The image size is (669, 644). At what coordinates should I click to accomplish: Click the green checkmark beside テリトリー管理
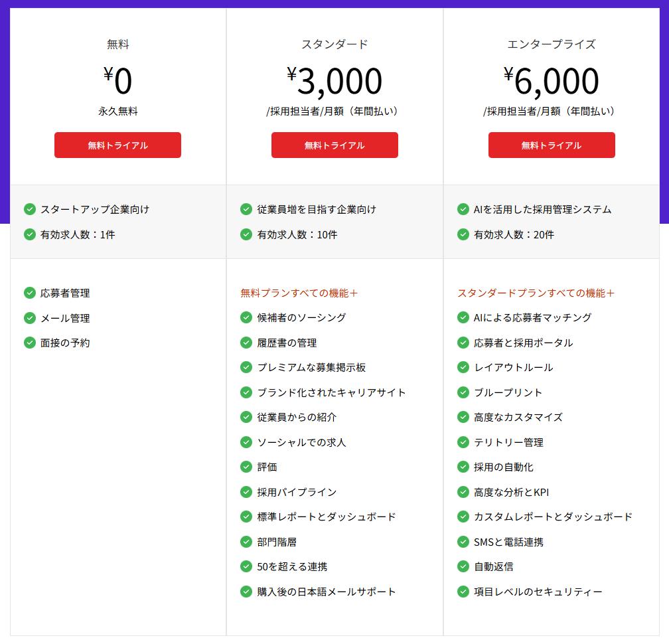(x=463, y=442)
